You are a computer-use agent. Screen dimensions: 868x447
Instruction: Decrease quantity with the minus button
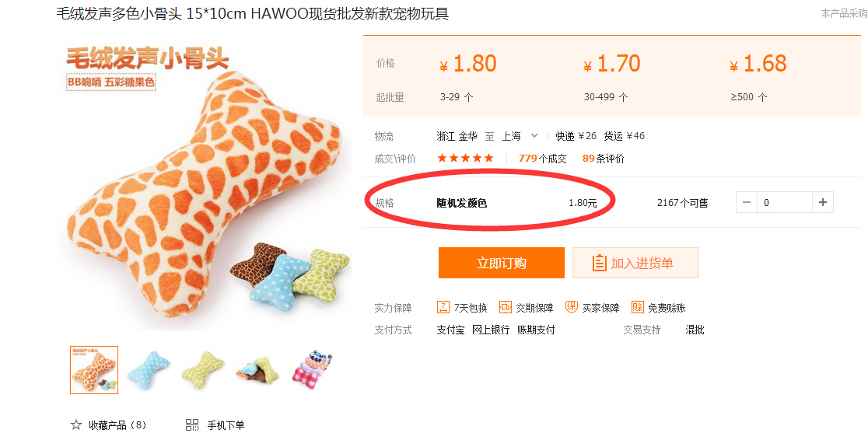(746, 202)
